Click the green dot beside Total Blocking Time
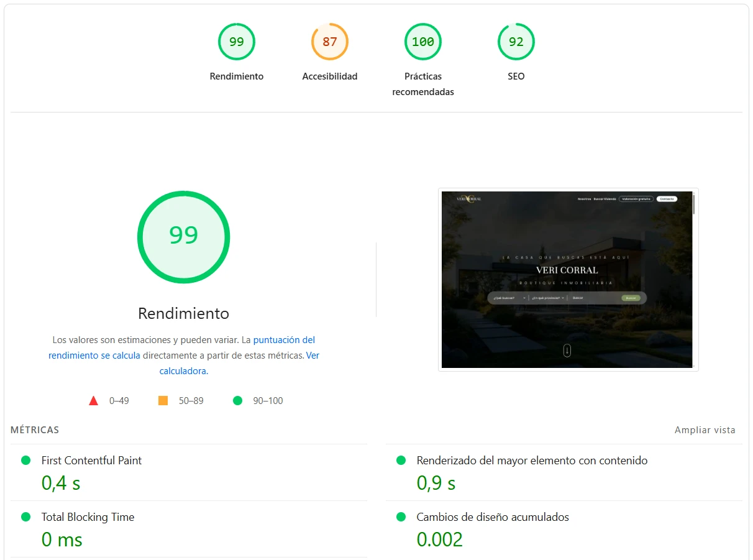Viewport: 753px width, 560px height. point(25,517)
